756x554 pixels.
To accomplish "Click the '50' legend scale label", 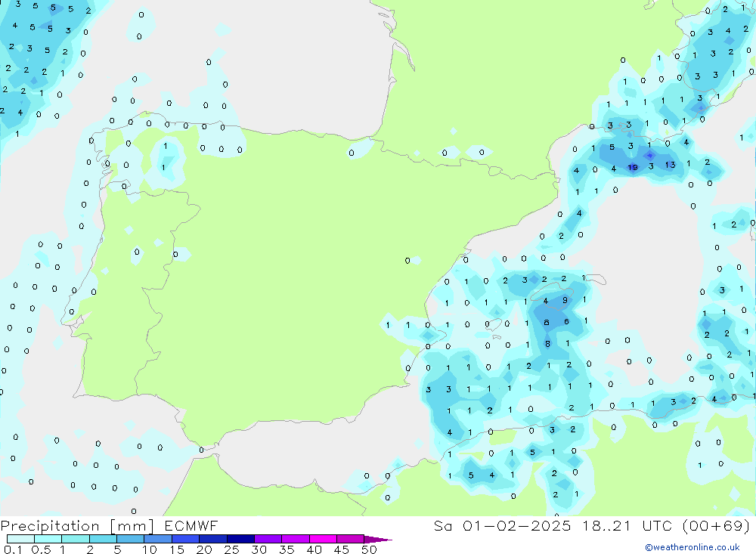I will [x=369, y=549].
